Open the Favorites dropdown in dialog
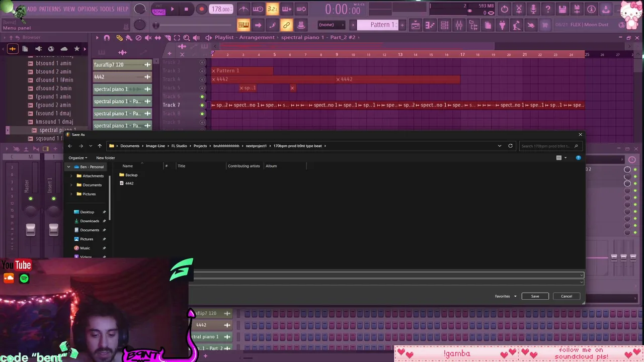 click(x=506, y=296)
